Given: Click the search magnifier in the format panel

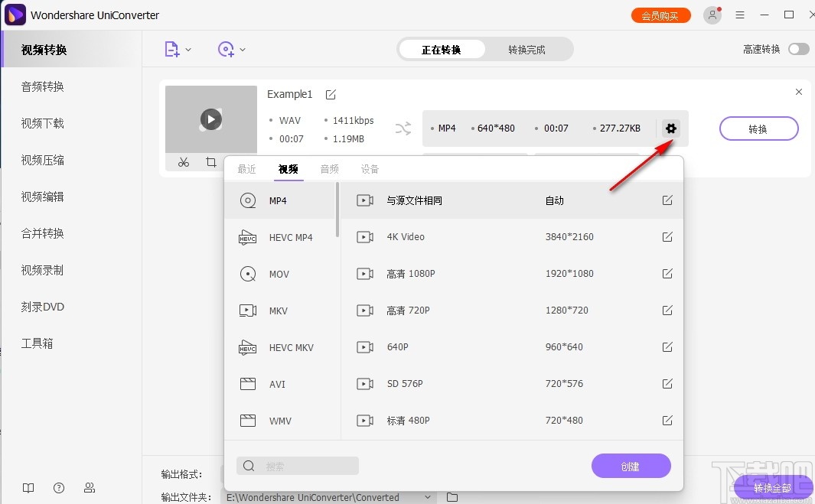Looking at the screenshot, I should coord(249,466).
